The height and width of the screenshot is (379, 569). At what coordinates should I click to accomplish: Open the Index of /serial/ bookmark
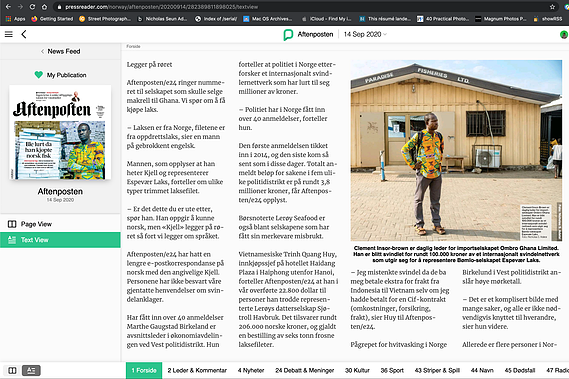coord(216,19)
